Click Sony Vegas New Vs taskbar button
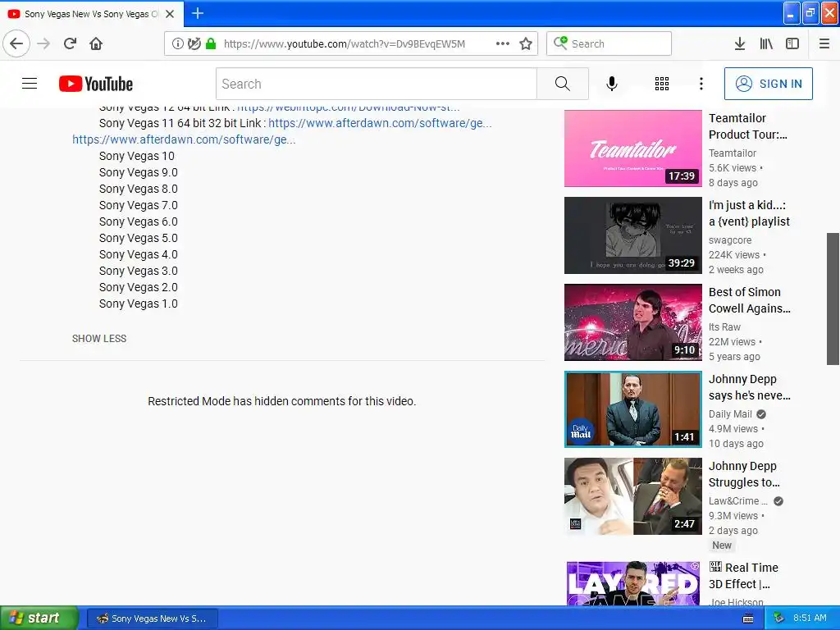840x630 pixels. point(152,619)
